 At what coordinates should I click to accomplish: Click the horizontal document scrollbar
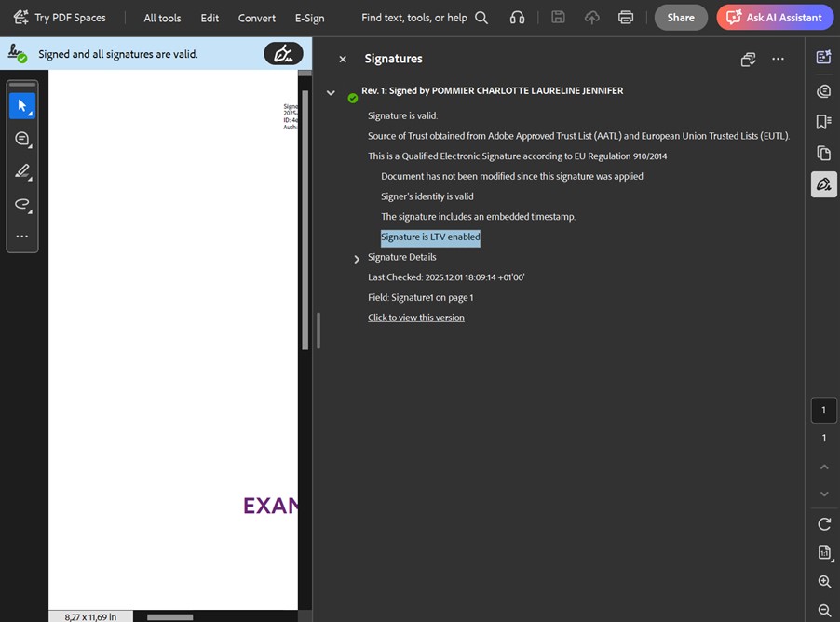pos(169,617)
